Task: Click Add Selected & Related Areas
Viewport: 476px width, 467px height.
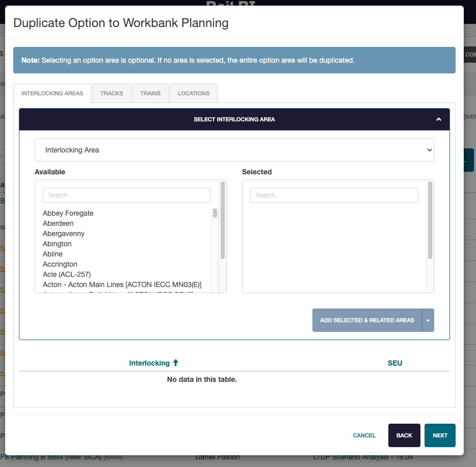Action: click(x=367, y=320)
